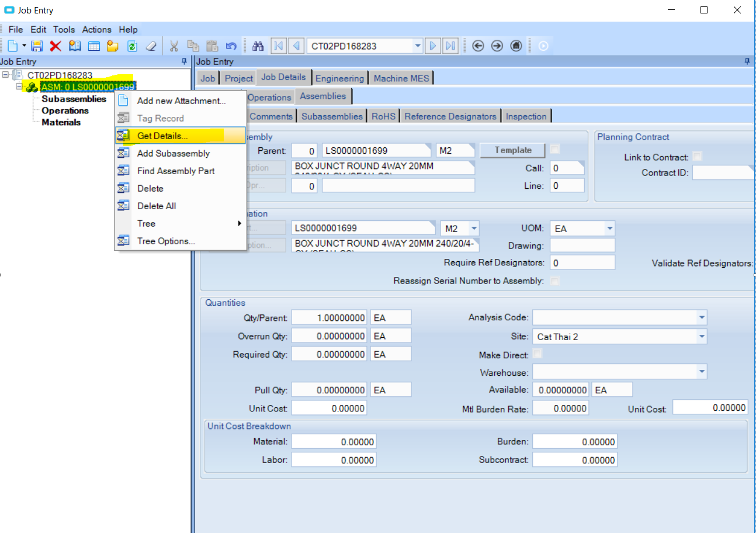Switch to the Engineering tab
The image size is (756, 533).
click(339, 78)
